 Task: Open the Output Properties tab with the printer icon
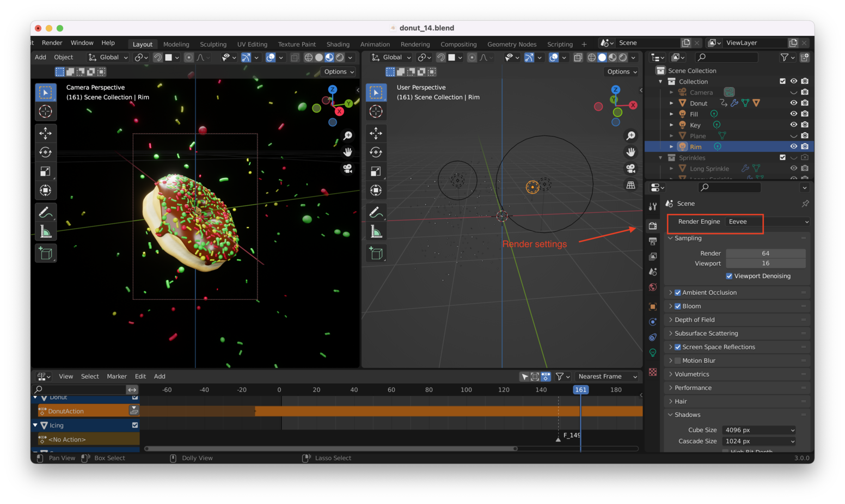(652, 241)
